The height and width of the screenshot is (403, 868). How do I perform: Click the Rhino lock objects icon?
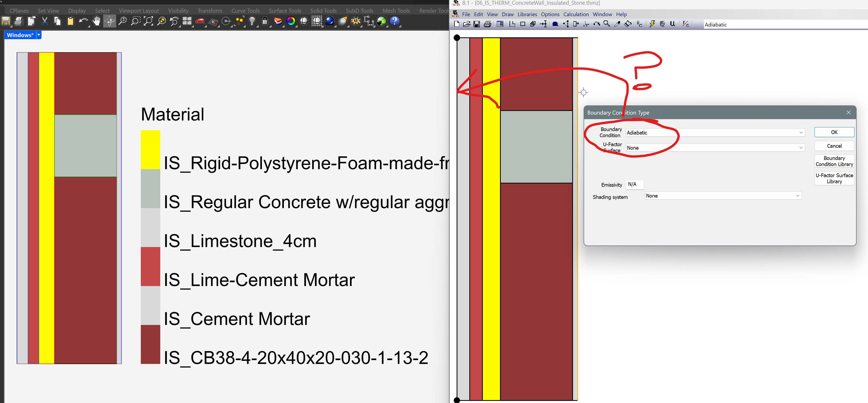(x=265, y=21)
